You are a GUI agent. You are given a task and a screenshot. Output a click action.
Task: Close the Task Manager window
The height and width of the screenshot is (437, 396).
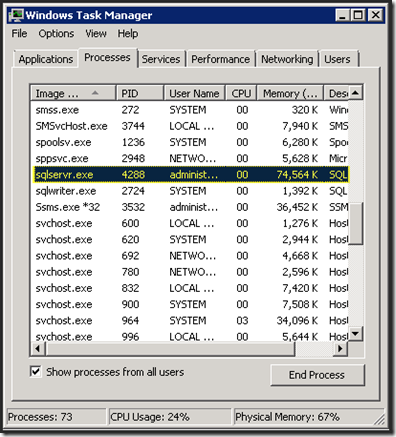(376, 15)
